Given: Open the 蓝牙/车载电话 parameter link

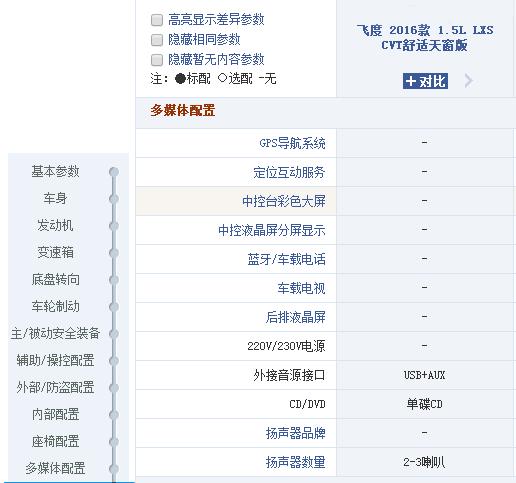Looking at the screenshot, I should 286,259.
